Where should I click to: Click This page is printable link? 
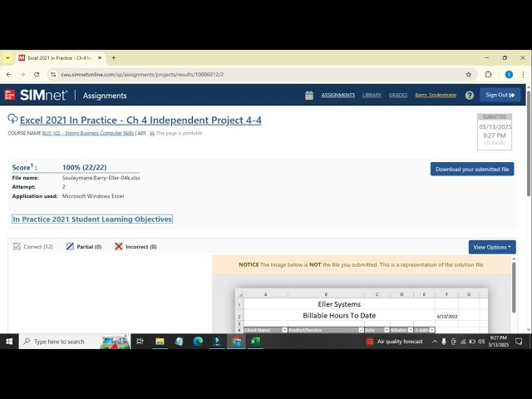pyautogui.click(x=180, y=133)
